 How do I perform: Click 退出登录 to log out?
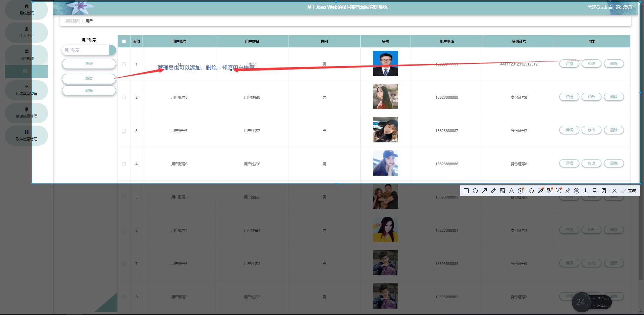624,7
